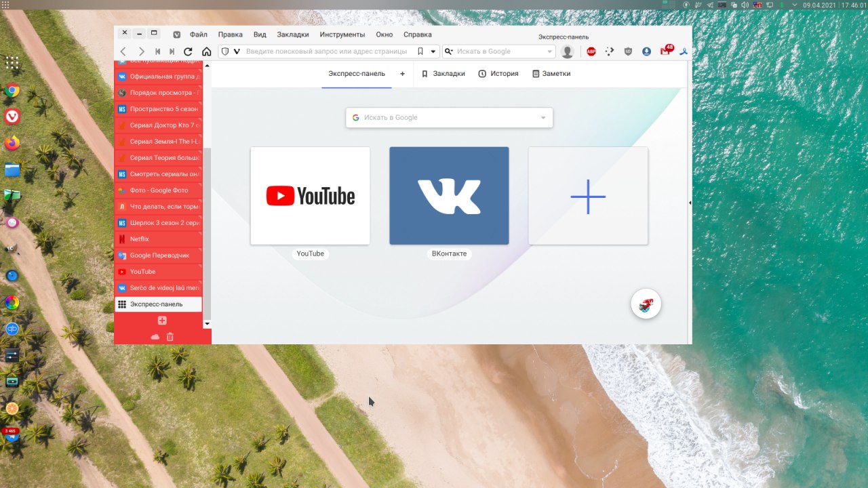Switch to the YouTube tab in the sidebar
The image size is (868, 488).
click(x=159, y=272)
